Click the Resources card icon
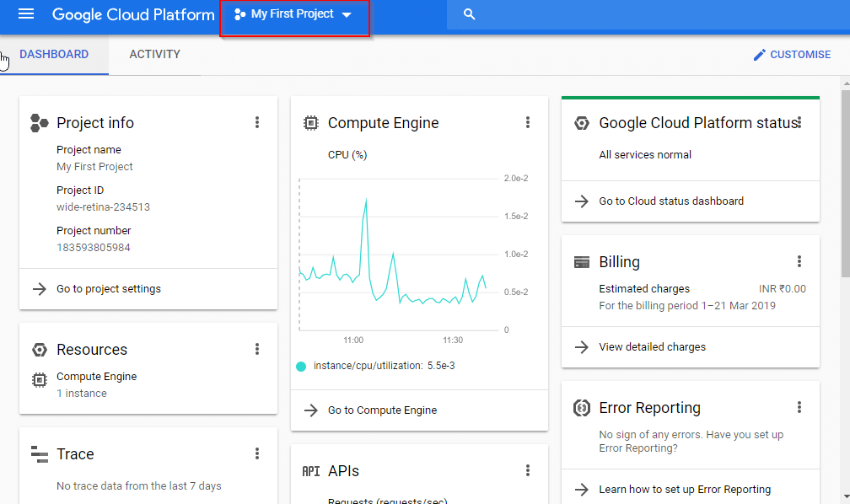Viewport: 850px width, 504px height. (x=39, y=350)
